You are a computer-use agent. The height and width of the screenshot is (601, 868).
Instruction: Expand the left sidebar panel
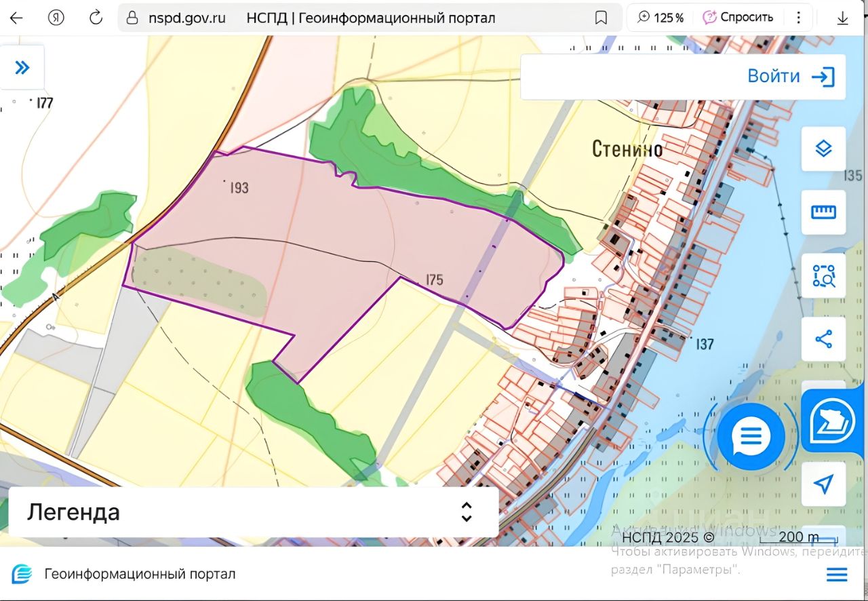click(22, 67)
